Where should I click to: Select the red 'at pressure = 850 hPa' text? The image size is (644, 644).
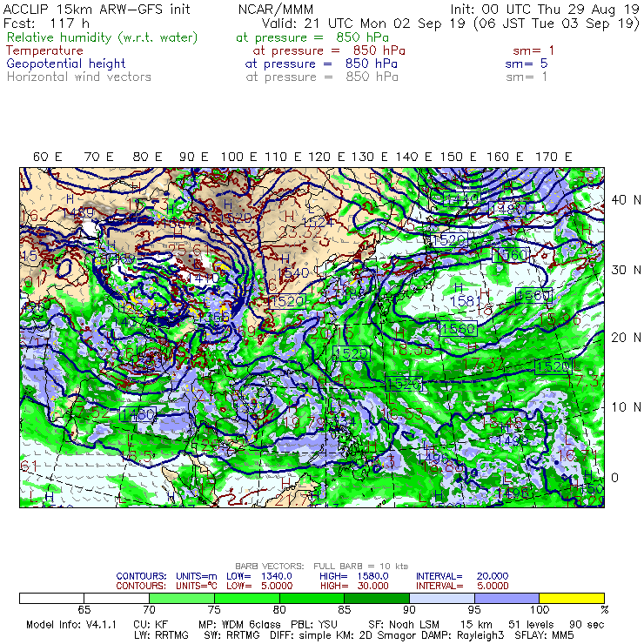point(329,50)
